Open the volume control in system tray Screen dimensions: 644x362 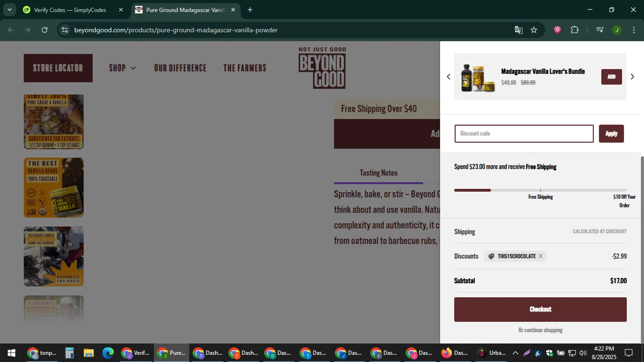583,353
